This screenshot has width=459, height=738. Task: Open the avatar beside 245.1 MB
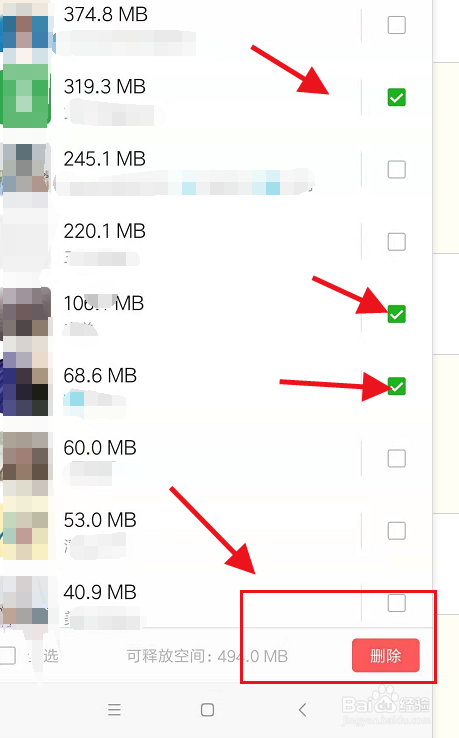tap(26, 169)
